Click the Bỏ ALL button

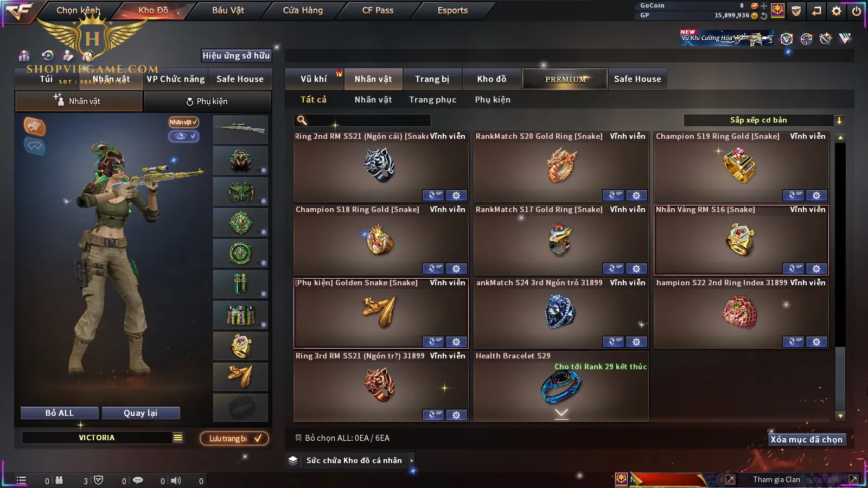(60, 413)
